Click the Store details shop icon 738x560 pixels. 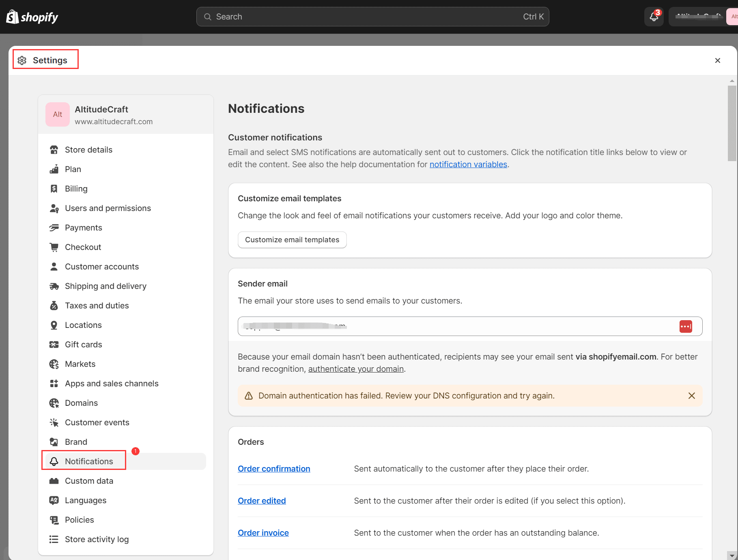point(54,150)
